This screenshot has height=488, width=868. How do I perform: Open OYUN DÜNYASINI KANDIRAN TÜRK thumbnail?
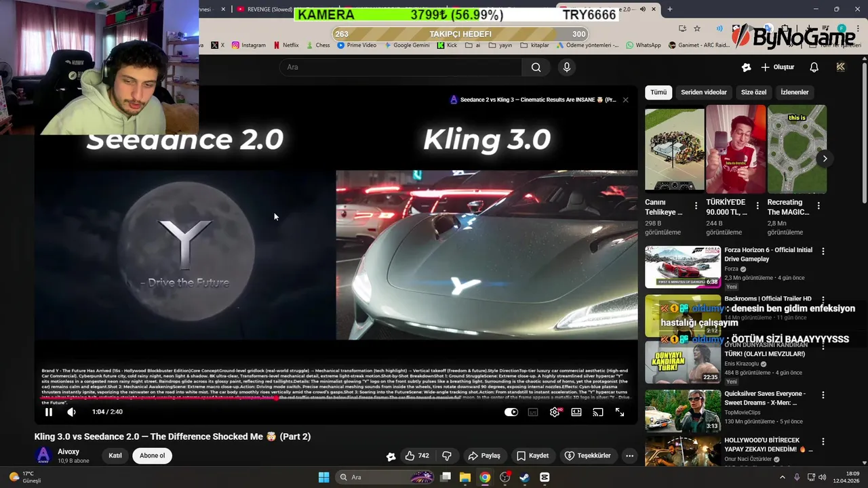[683, 363]
